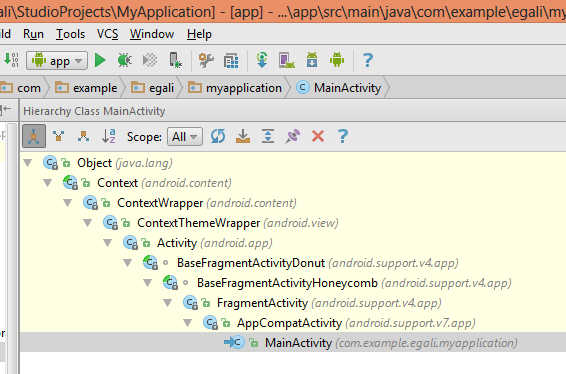Collapse the Activity node
The image size is (566, 374).
coord(108,243)
